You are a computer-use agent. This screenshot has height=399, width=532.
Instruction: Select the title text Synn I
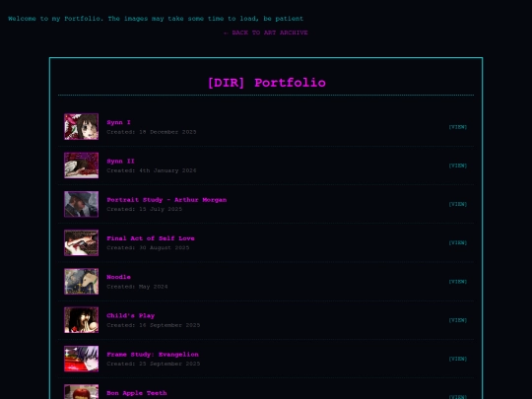coord(119,122)
